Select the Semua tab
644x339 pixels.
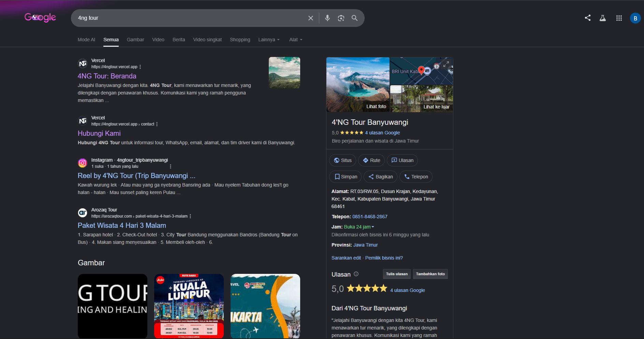click(x=111, y=40)
